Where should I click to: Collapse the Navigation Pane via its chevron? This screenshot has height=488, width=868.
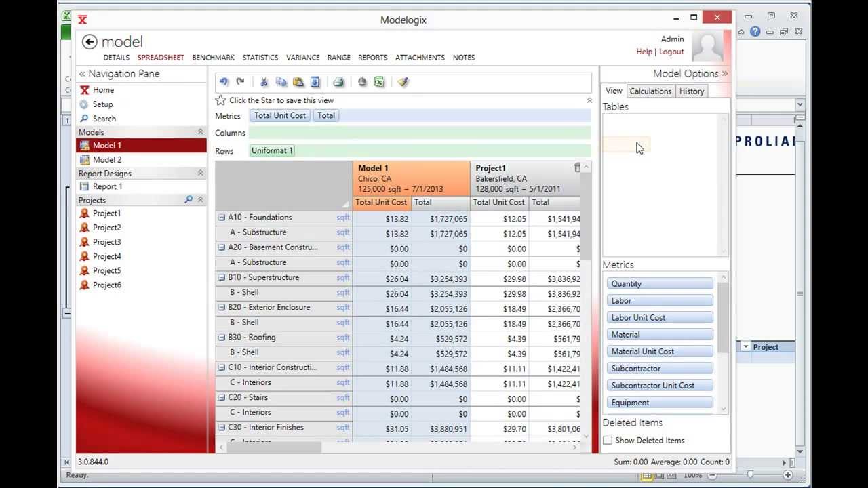point(82,74)
